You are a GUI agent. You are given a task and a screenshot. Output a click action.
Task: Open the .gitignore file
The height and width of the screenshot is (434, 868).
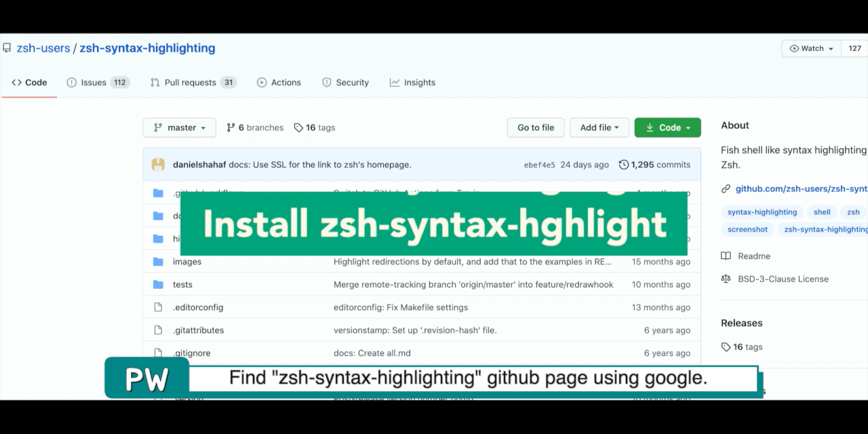pos(192,353)
